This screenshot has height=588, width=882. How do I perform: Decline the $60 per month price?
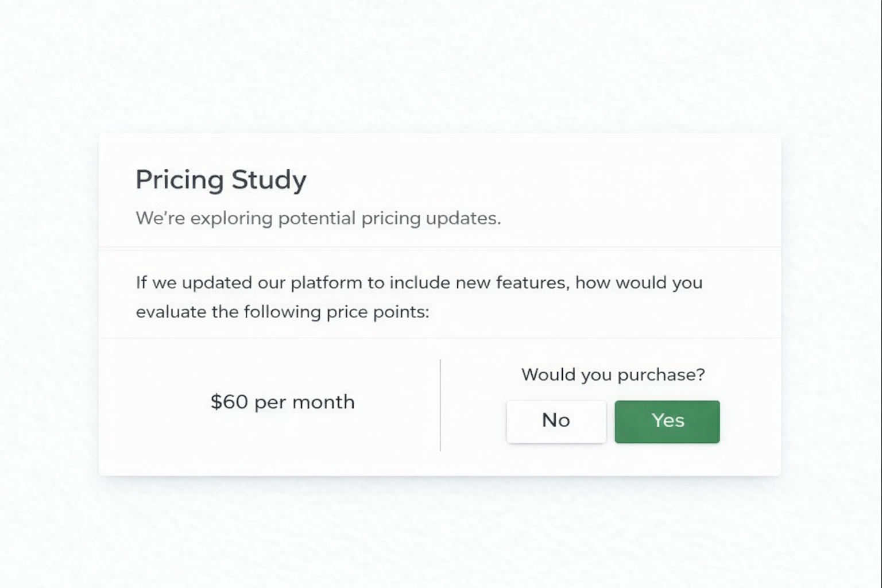pyautogui.click(x=556, y=421)
